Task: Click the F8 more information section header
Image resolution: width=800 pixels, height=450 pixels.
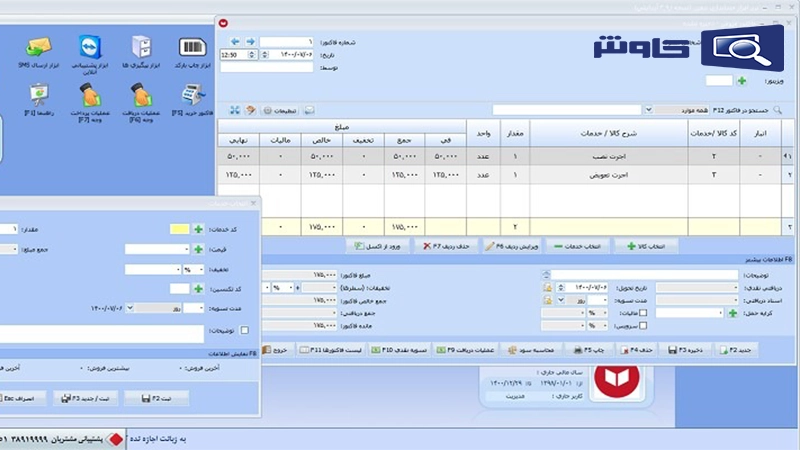Action: click(x=768, y=260)
